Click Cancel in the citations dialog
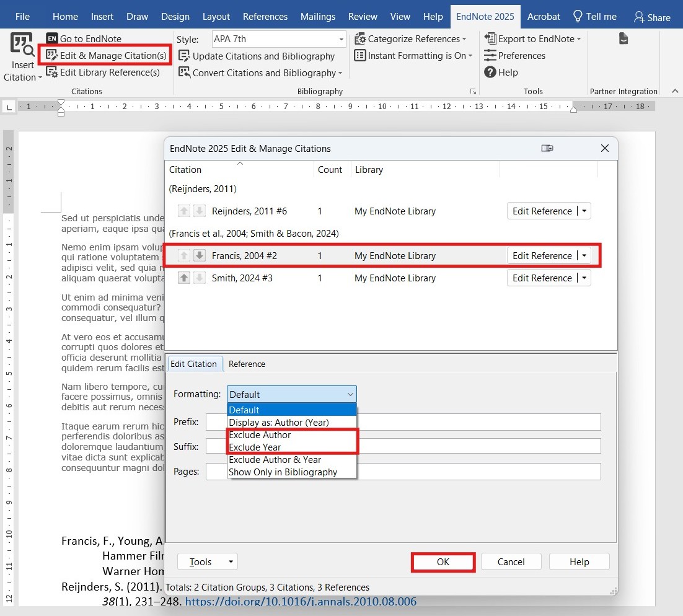 pos(511,561)
